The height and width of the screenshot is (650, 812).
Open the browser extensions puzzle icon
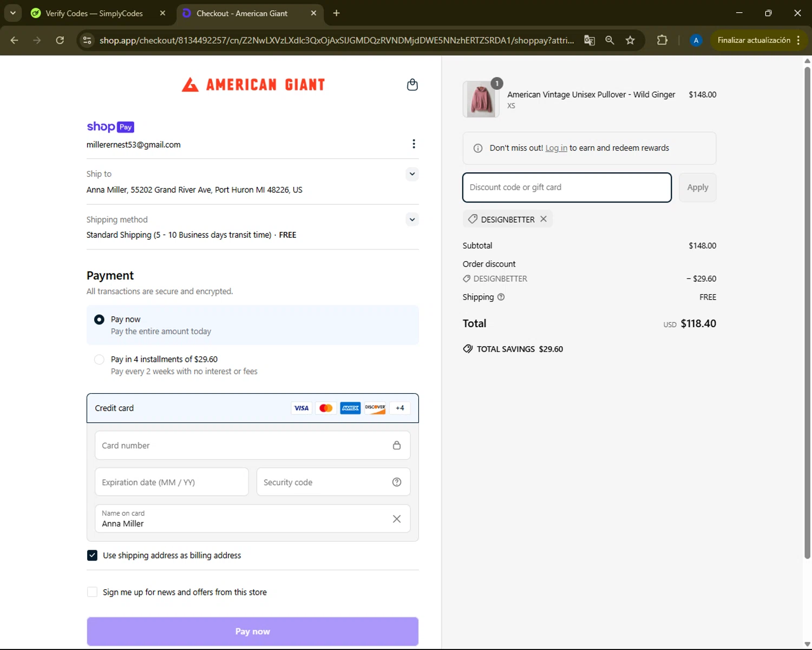[662, 40]
